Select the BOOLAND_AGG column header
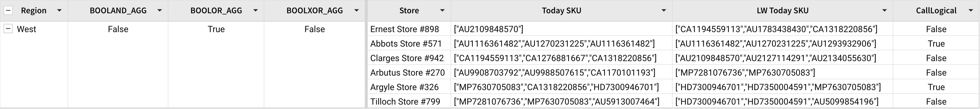 tap(118, 10)
